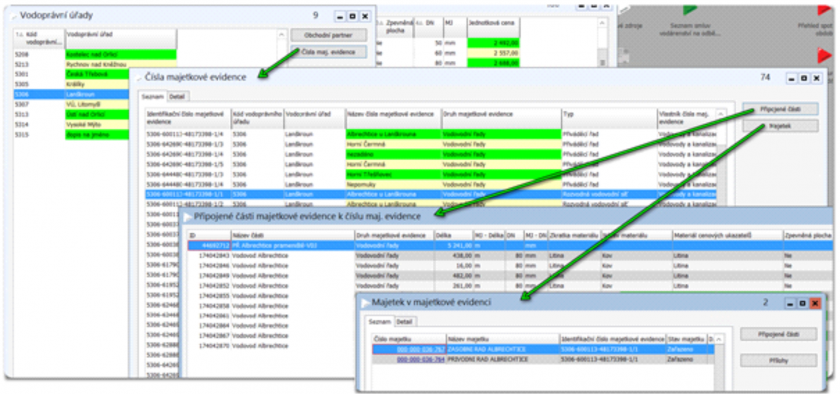Open asset link 000-000-036-767

click(421, 350)
